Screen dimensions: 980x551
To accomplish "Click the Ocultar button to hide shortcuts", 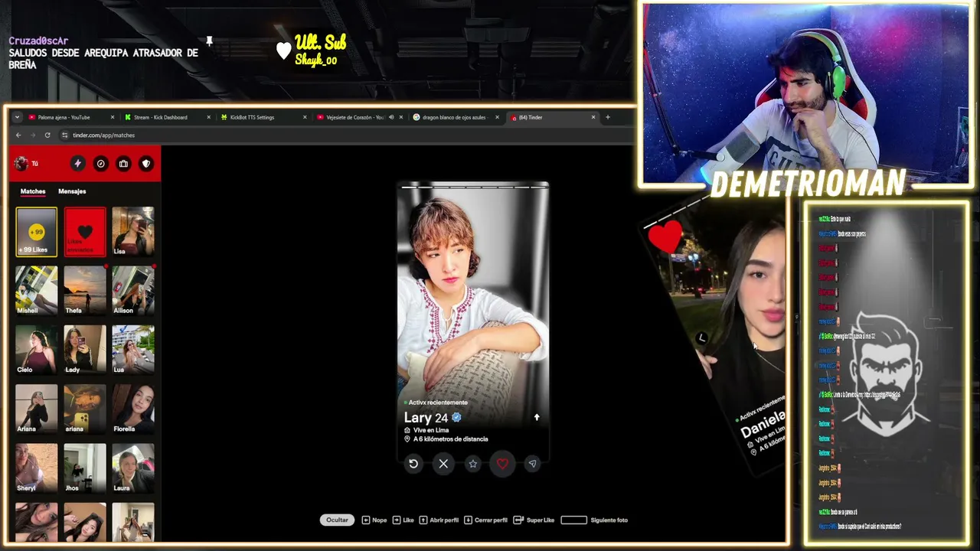I will 337,520.
